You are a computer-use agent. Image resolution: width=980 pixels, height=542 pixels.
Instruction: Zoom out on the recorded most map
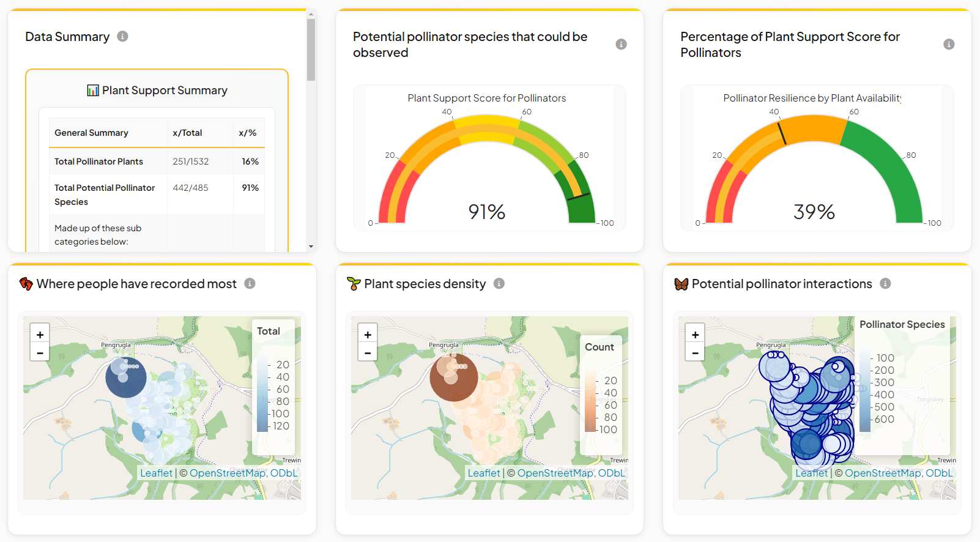(x=40, y=352)
